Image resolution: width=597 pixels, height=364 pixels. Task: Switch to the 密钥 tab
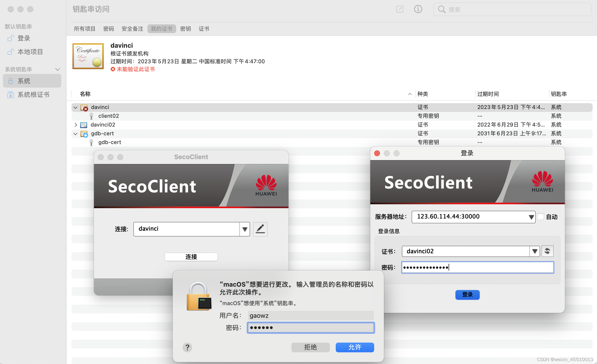185,29
